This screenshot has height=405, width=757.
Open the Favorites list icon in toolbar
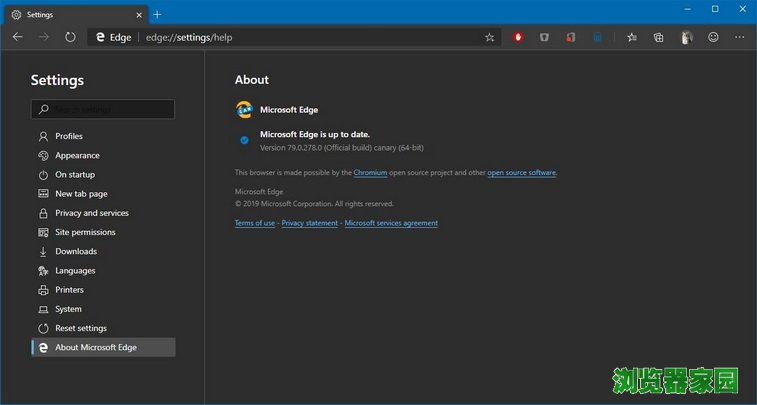click(x=632, y=37)
